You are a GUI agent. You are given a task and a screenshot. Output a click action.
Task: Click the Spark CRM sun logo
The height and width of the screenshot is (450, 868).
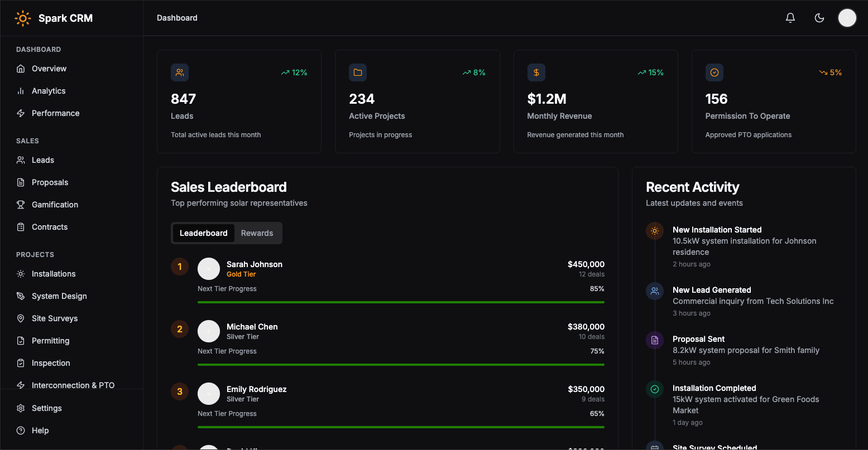pos(23,18)
